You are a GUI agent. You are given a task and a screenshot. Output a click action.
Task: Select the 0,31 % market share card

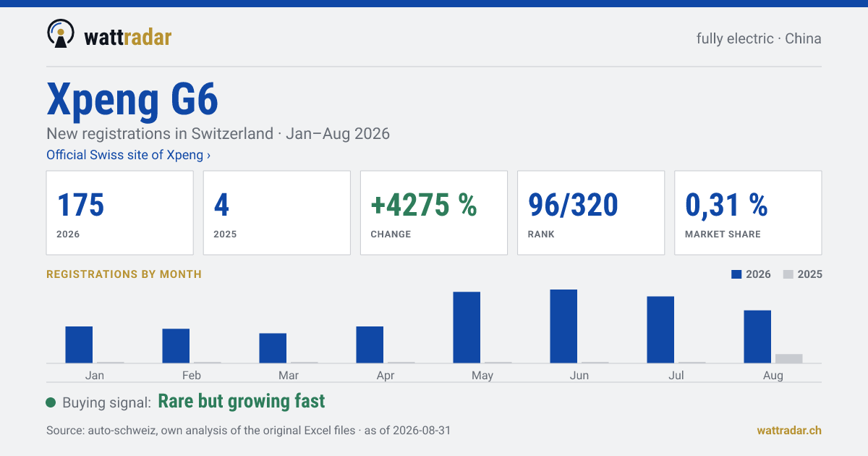748,213
